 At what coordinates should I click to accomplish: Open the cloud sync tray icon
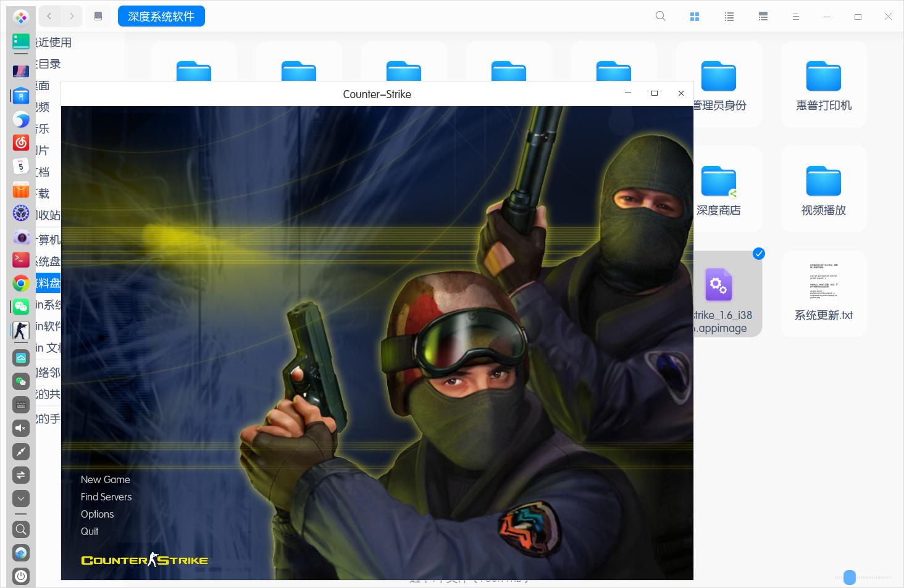[x=21, y=358]
